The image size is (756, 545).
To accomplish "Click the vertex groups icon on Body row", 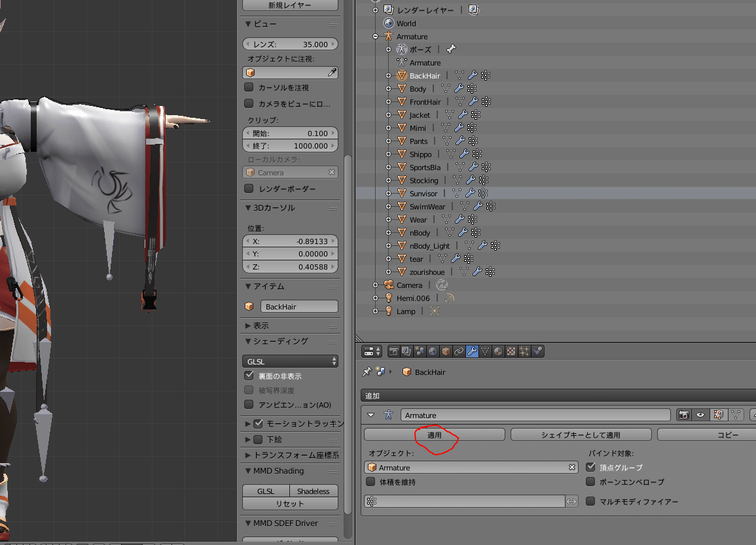I will [x=472, y=88].
